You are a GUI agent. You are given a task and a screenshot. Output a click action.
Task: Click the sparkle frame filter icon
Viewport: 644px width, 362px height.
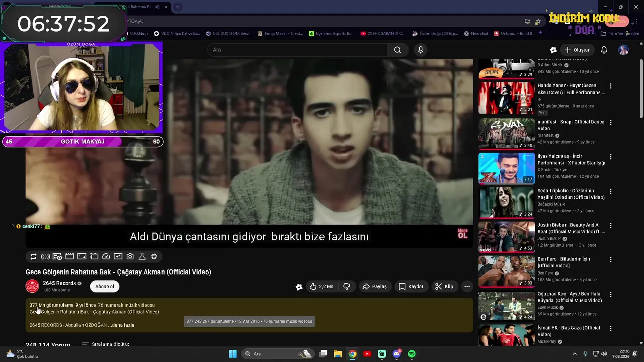pyautogui.click(x=118, y=256)
